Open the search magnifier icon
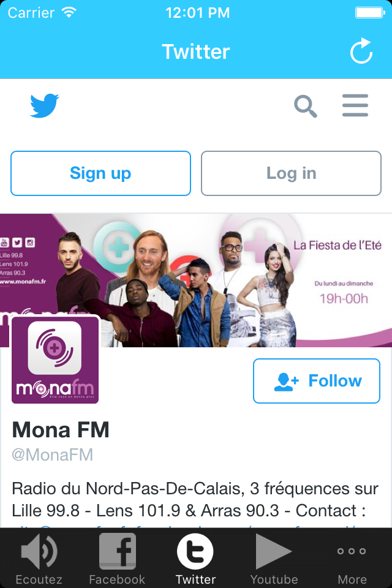 306,106
